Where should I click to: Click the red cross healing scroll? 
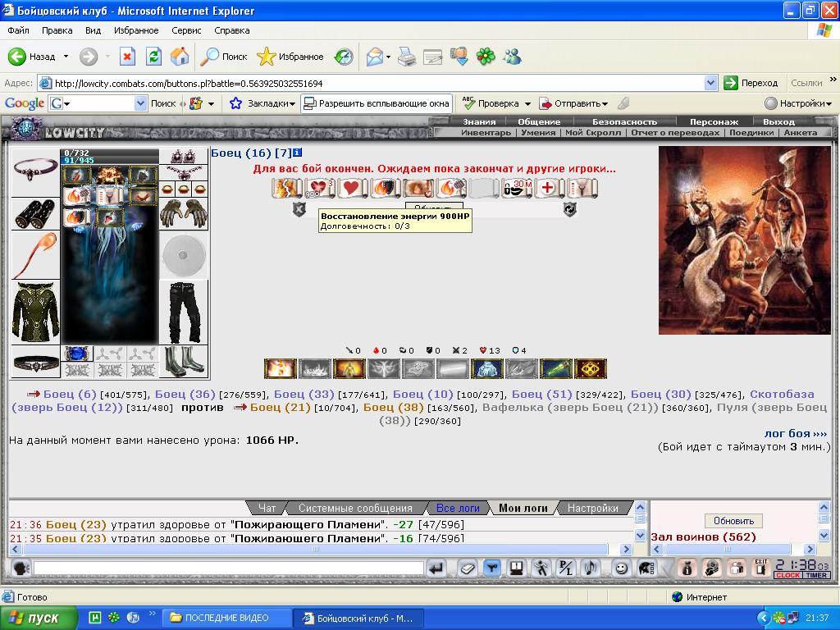pyautogui.click(x=548, y=188)
